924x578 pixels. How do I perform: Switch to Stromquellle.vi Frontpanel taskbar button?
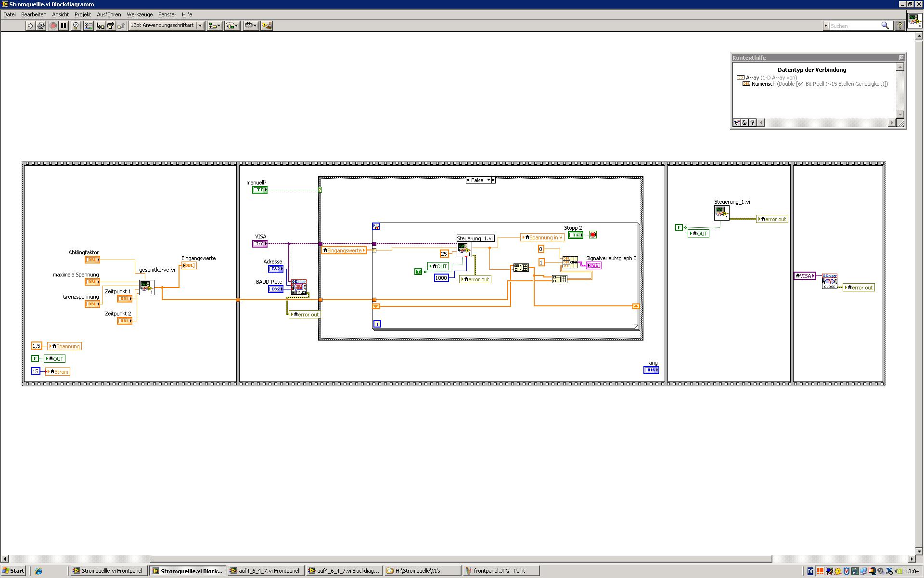[x=107, y=571]
